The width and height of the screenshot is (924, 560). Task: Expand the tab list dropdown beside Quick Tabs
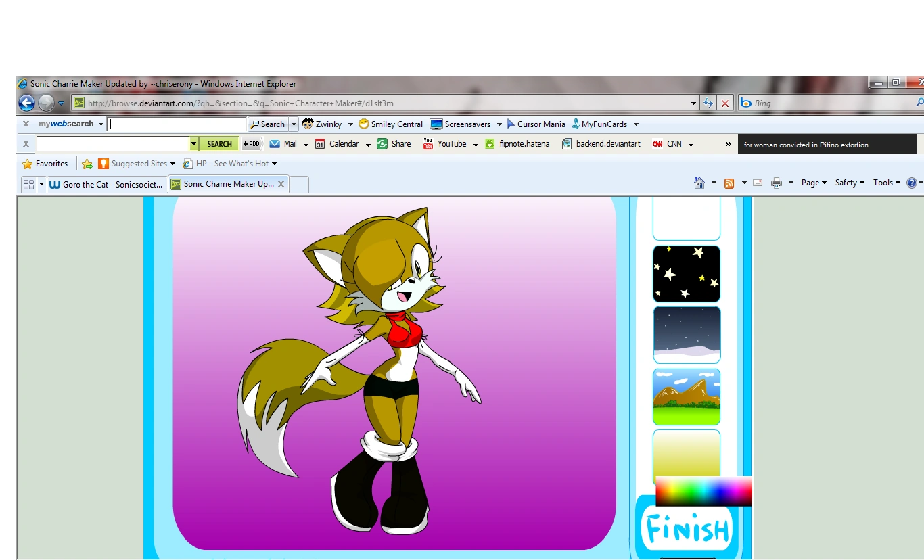[41, 184]
